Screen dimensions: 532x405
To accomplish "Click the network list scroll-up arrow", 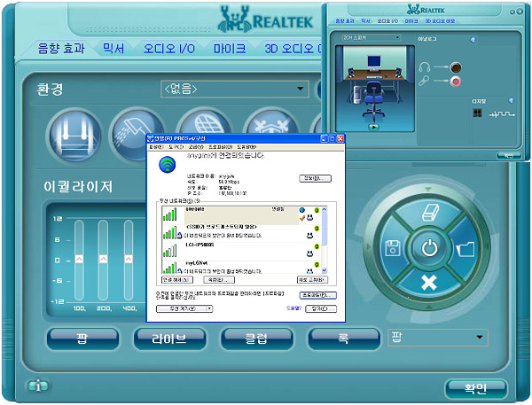I will [x=324, y=210].
